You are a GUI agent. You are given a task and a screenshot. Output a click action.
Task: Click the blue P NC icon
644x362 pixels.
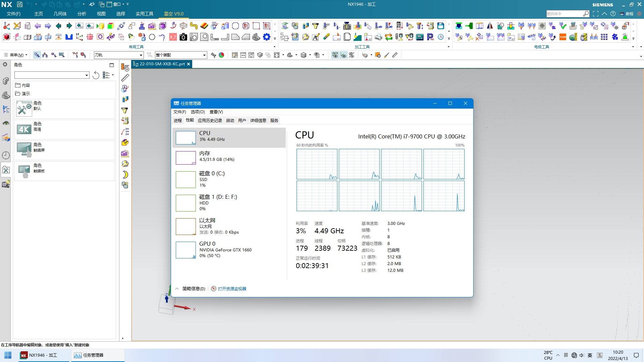click(x=430, y=37)
